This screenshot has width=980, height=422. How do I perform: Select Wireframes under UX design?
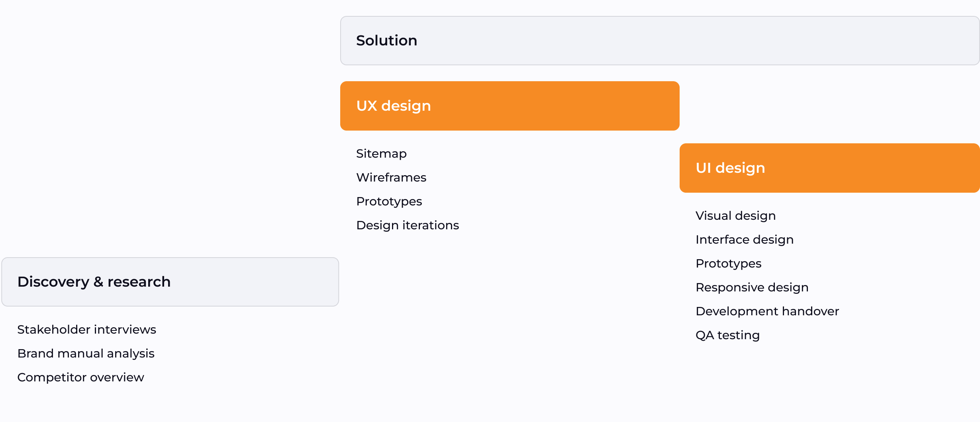point(391,178)
